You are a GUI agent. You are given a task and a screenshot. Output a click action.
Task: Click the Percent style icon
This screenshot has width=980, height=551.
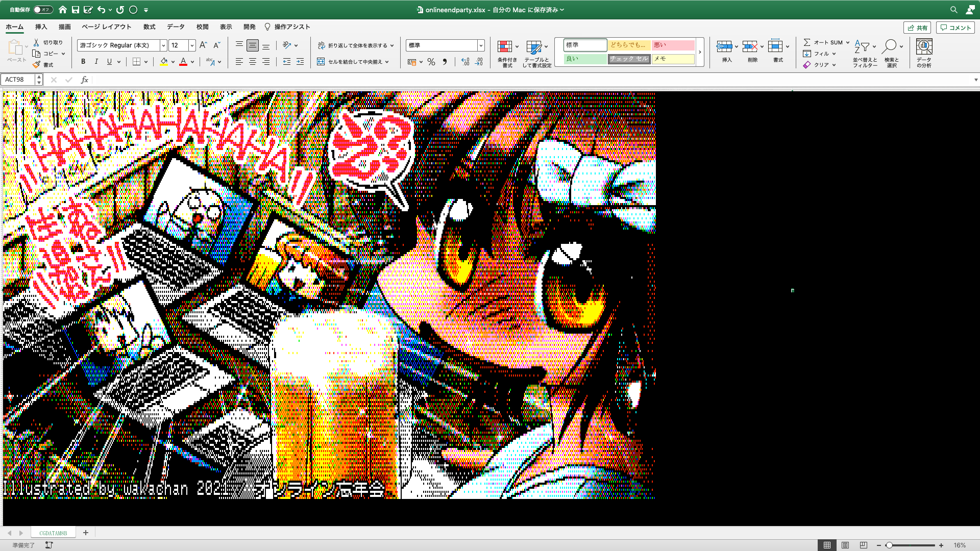[x=431, y=62]
